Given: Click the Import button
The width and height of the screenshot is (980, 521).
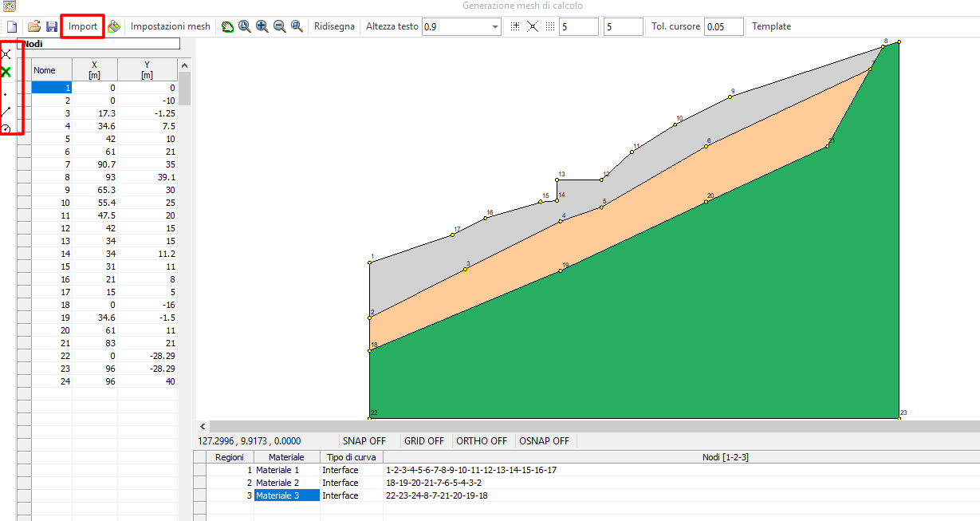Looking at the screenshot, I should click(83, 26).
